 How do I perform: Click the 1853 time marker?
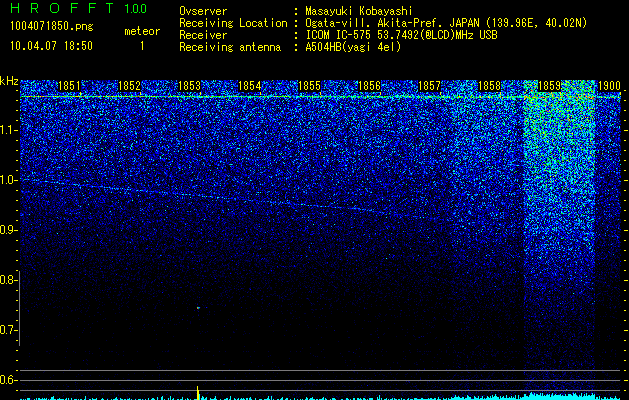pos(189,86)
